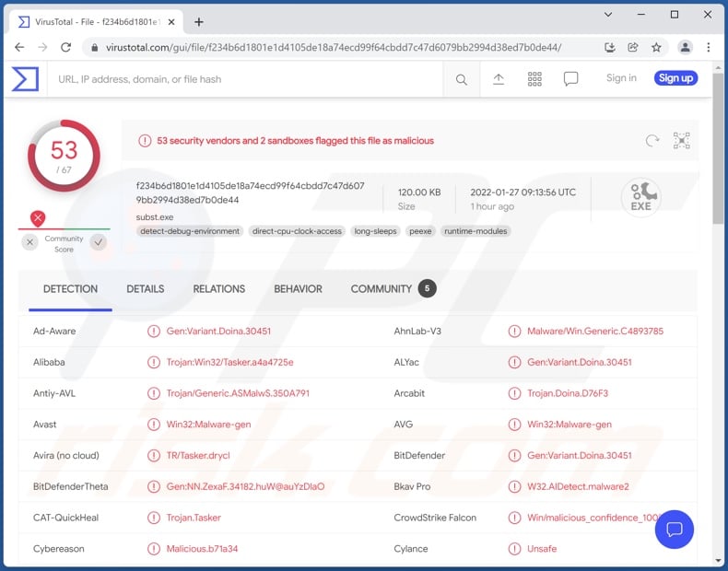
Task: Vote down using community score X
Action: [x=29, y=242]
